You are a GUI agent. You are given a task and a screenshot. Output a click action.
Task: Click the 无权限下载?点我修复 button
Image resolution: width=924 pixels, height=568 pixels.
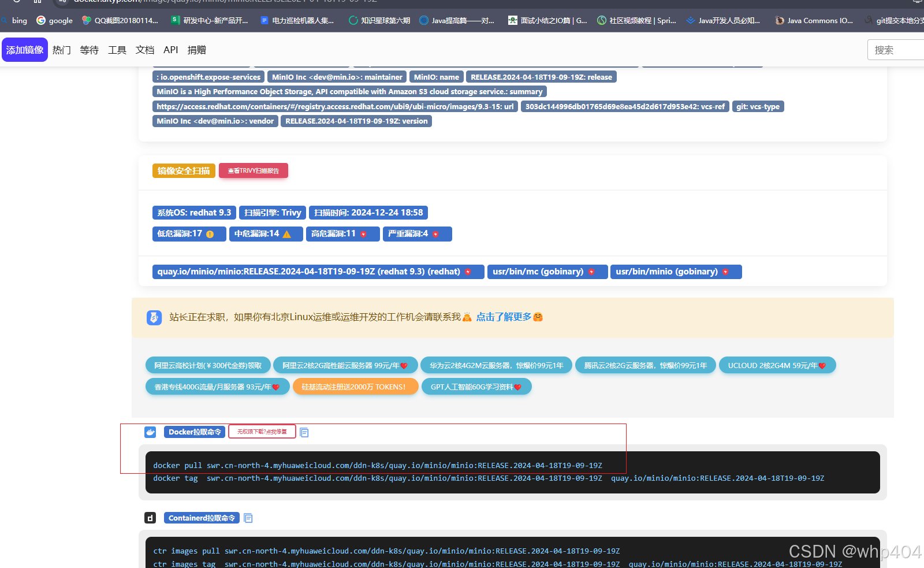point(262,432)
